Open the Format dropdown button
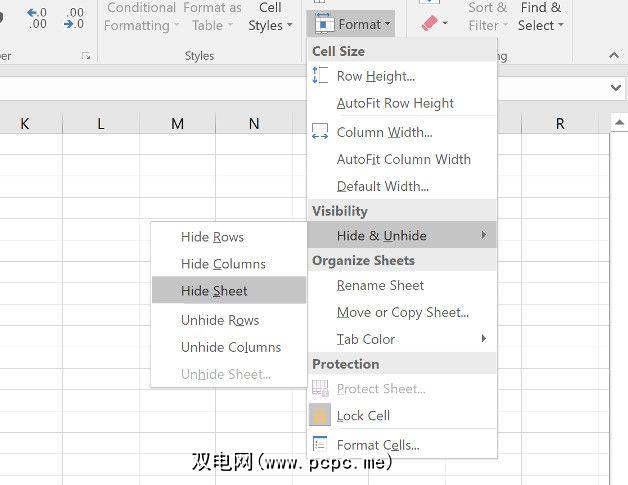 pyautogui.click(x=350, y=24)
